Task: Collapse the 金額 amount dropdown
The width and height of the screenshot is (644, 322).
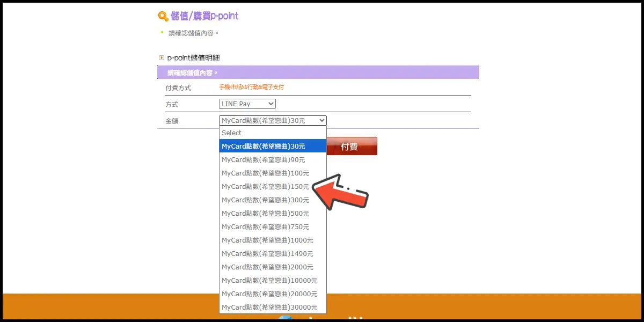Action: 273,121
